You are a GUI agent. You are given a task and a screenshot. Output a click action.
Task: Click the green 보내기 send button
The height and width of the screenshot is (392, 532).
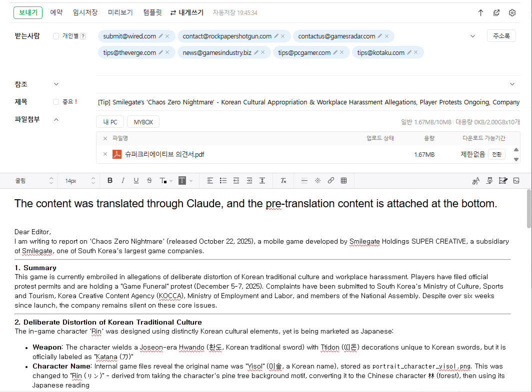28,12
